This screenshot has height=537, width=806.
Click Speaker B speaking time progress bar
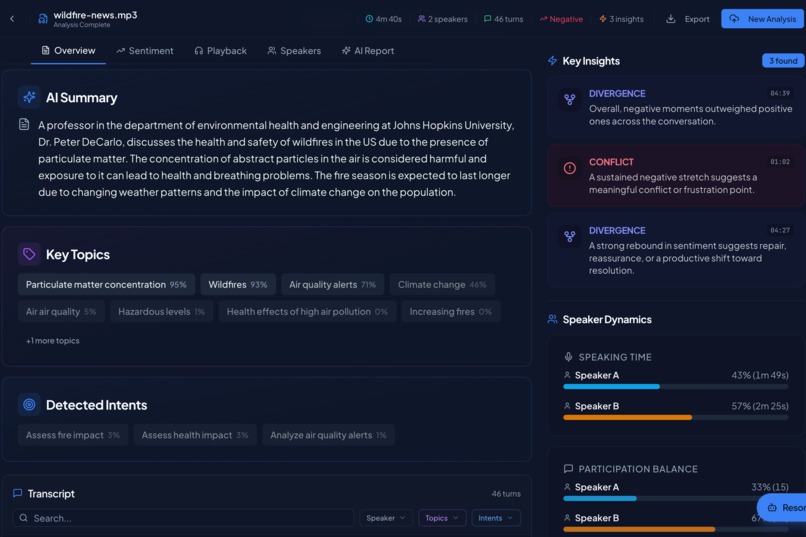click(675, 417)
